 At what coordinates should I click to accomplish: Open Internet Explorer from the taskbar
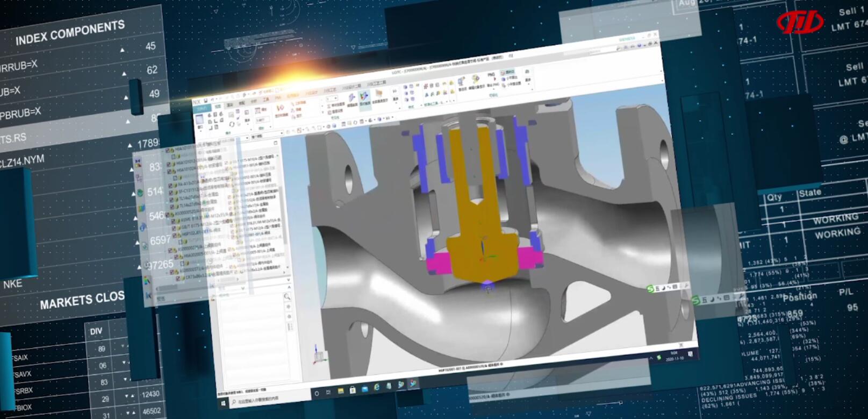[x=377, y=387]
